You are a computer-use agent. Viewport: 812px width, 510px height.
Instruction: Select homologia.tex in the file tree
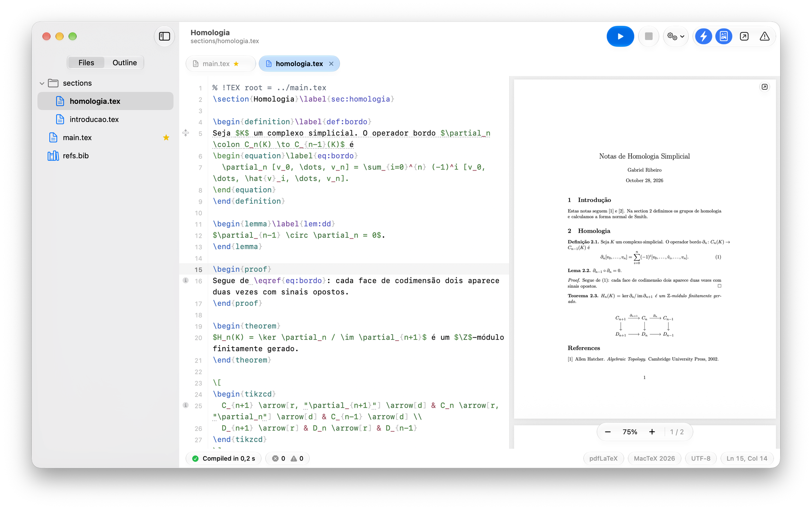105,101
